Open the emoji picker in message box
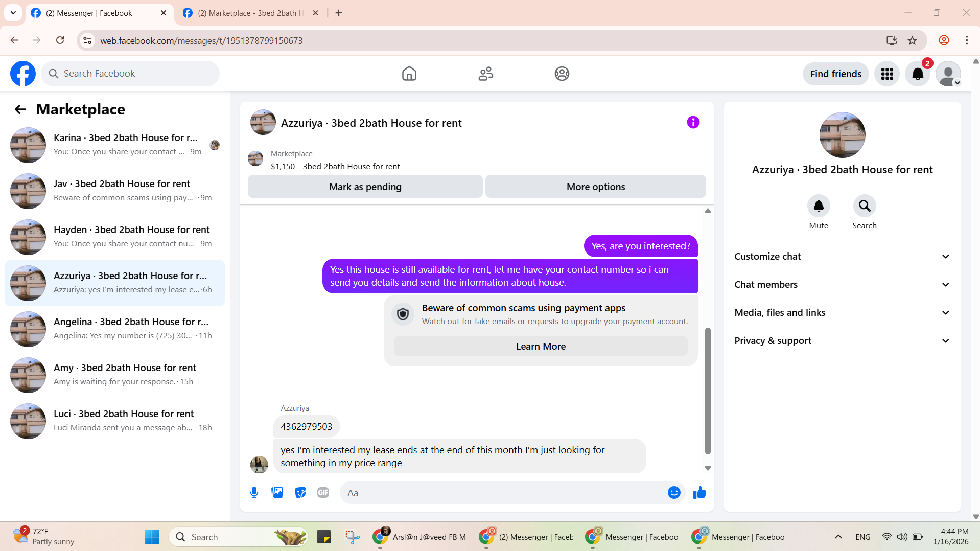980x551 pixels. (674, 493)
